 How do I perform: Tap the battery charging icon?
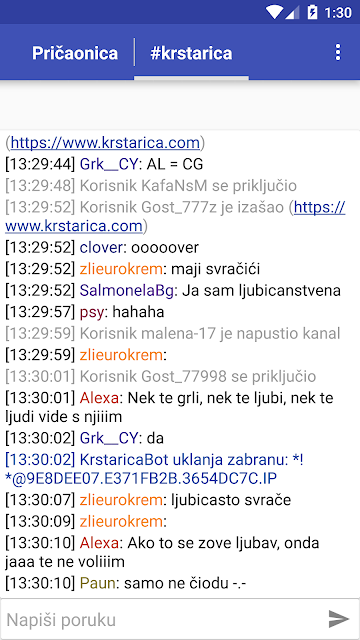(x=312, y=12)
